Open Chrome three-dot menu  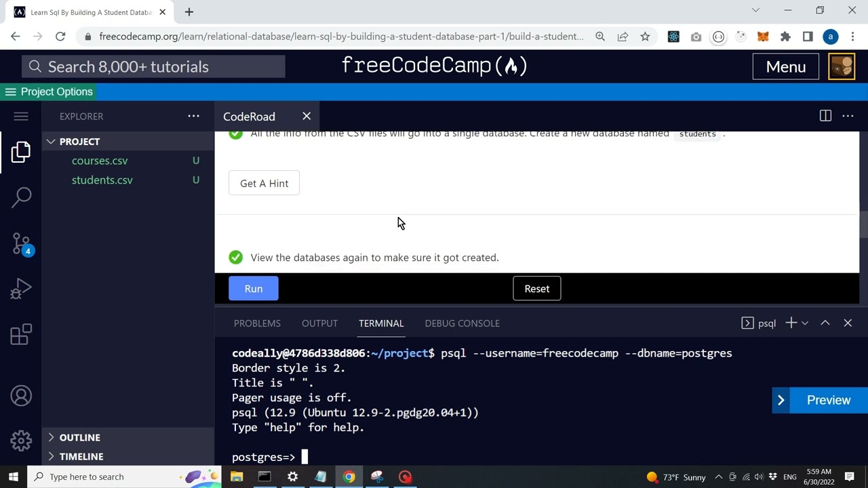pos(852,37)
